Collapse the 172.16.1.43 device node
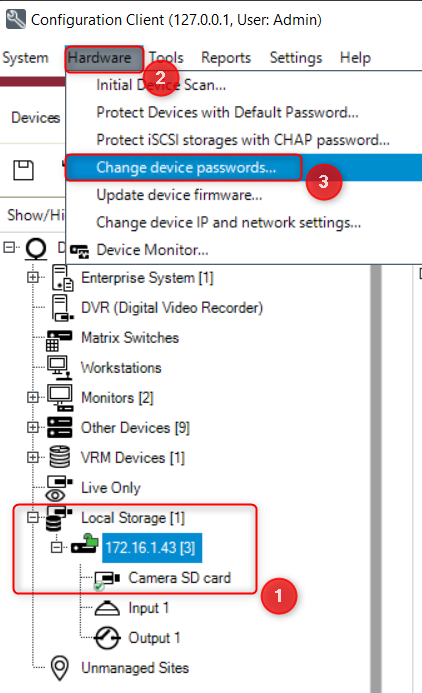The height and width of the screenshot is (693, 422). (x=57, y=548)
